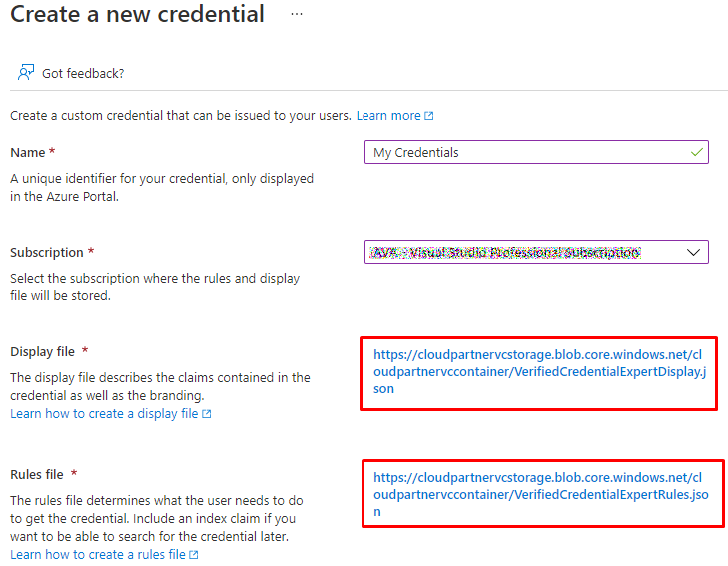
Task: Click external link icon after display file help
Action: point(207,414)
